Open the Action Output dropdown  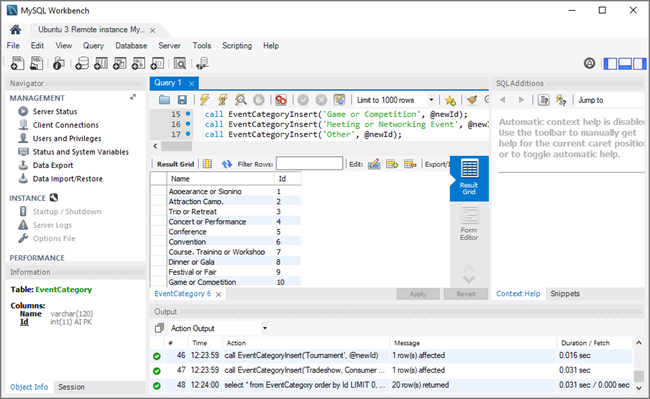(x=264, y=328)
